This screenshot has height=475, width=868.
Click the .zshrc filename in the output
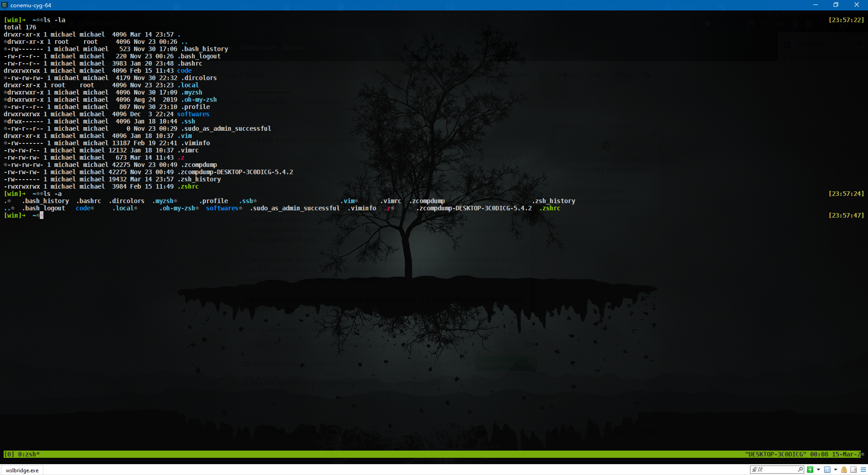click(189, 186)
